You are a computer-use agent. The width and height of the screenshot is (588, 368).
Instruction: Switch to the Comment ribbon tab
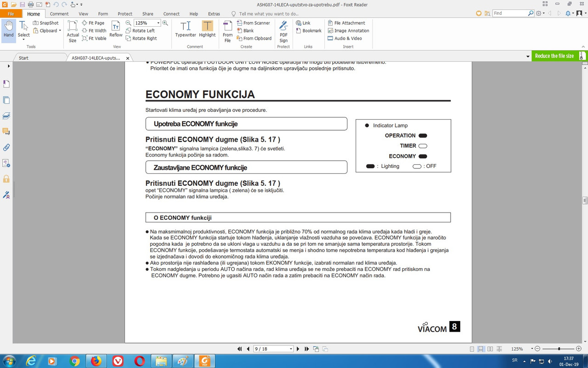59,14
